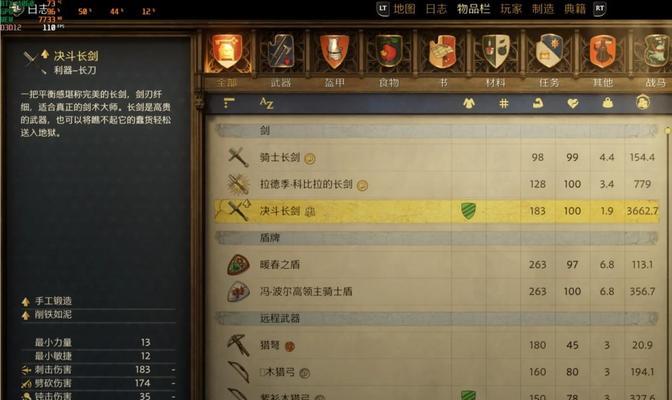Show the 材料 materials category shield

point(495,52)
